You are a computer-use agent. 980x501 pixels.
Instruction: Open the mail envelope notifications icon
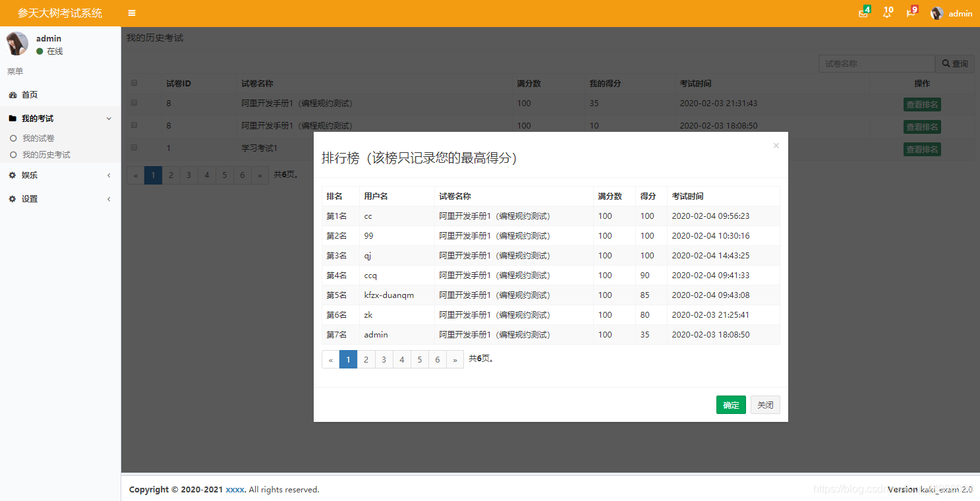click(863, 13)
